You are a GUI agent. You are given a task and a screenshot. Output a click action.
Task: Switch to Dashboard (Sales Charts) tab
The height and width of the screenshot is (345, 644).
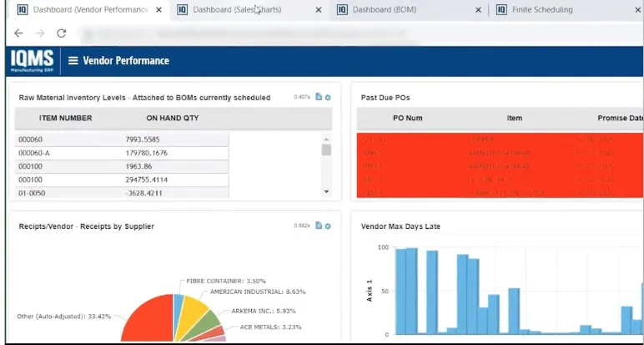coord(237,10)
